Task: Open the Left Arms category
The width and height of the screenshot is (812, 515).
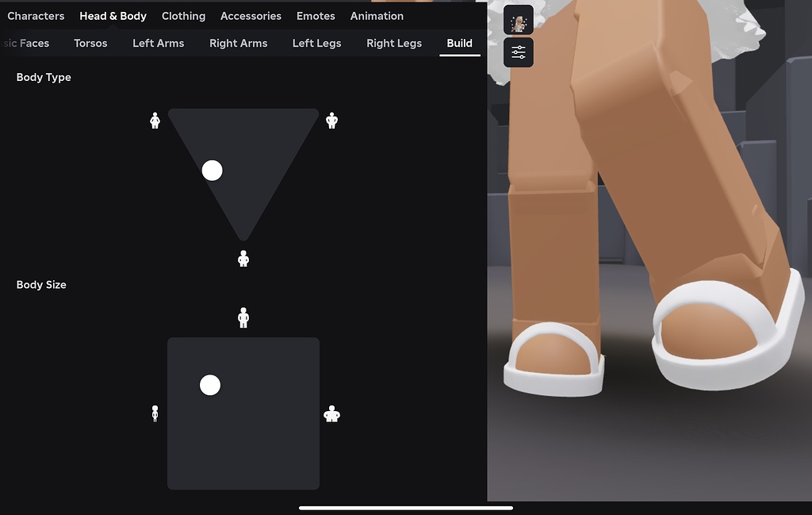Action: click(x=158, y=43)
